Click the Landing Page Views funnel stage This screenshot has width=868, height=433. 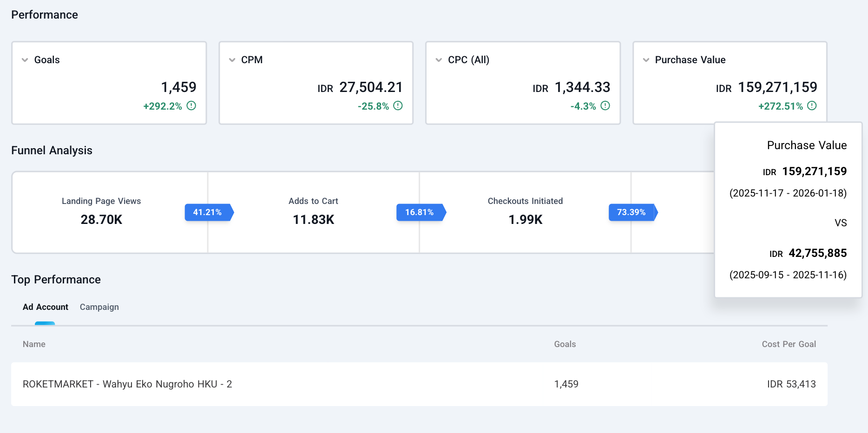click(x=101, y=212)
